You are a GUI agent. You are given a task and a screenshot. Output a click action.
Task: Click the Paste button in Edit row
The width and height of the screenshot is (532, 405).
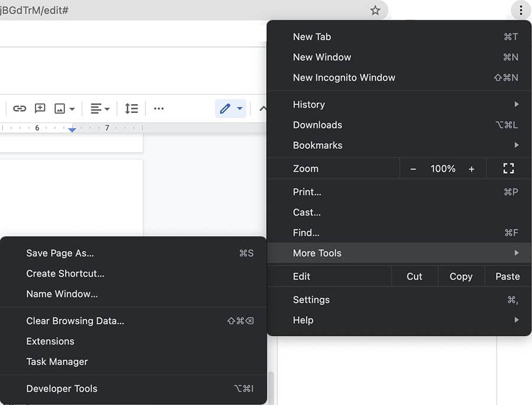pyautogui.click(x=508, y=276)
